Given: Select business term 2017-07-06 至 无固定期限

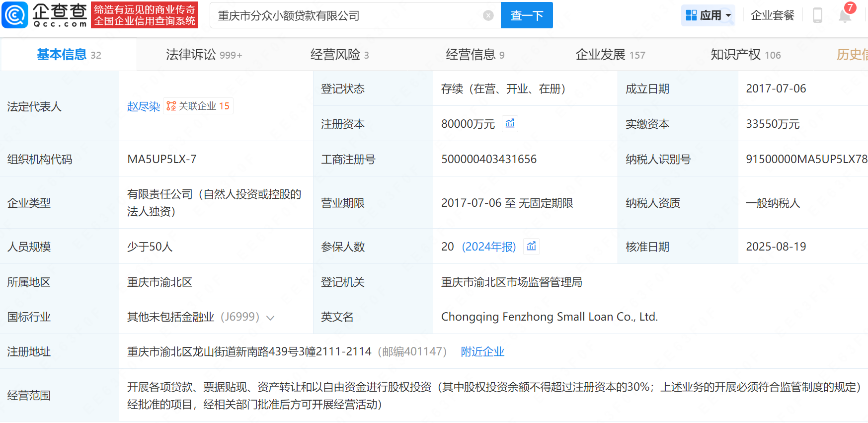Looking at the screenshot, I should [507, 203].
